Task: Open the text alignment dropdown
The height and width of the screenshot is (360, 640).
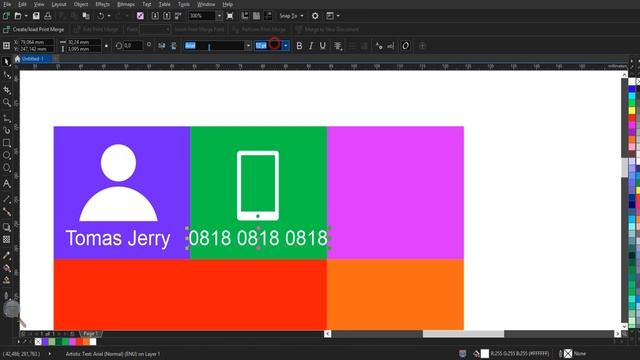Action: tap(338, 46)
